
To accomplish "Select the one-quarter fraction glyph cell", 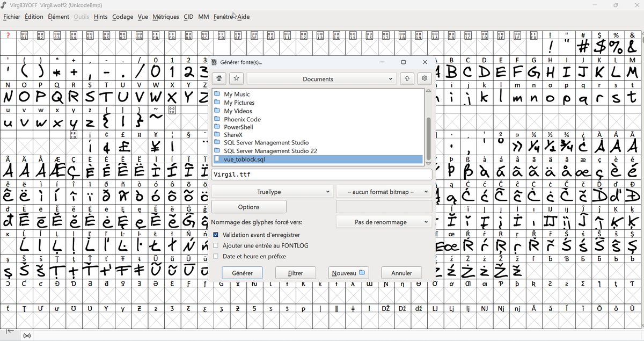I will coord(534,146).
